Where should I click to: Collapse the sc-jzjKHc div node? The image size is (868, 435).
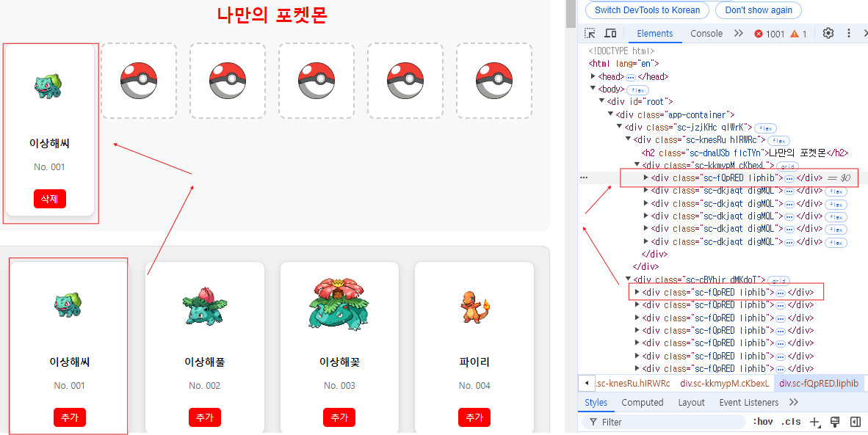pos(620,127)
